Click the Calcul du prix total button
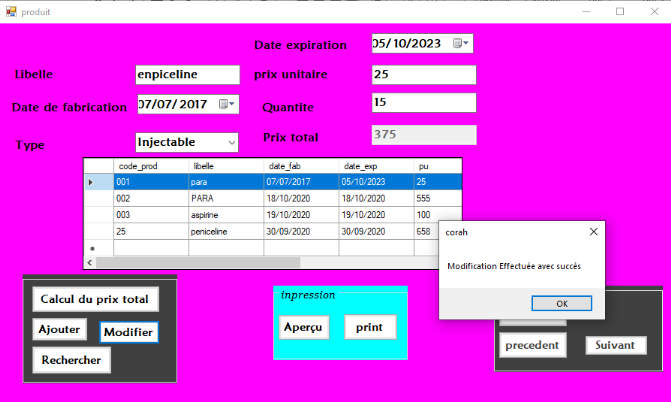This screenshot has width=671, height=402. [x=95, y=299]
